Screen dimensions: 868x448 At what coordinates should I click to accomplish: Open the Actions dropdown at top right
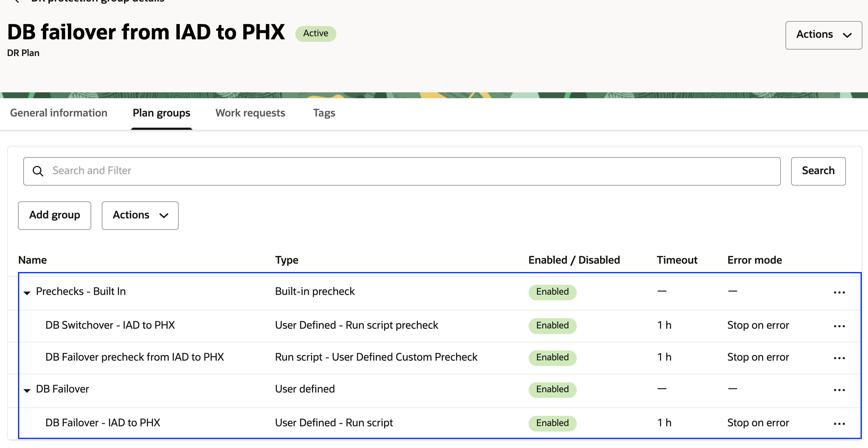pyautogui.click(x=823, y=35)
